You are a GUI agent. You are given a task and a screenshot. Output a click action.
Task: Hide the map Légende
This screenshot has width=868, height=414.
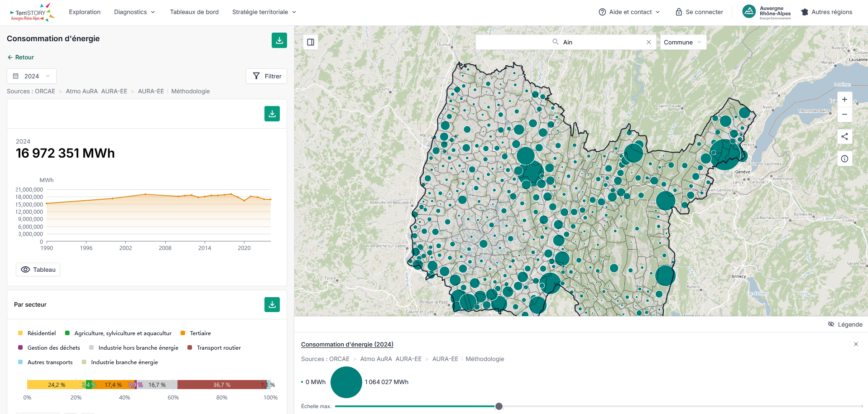(x=845, y=324)
